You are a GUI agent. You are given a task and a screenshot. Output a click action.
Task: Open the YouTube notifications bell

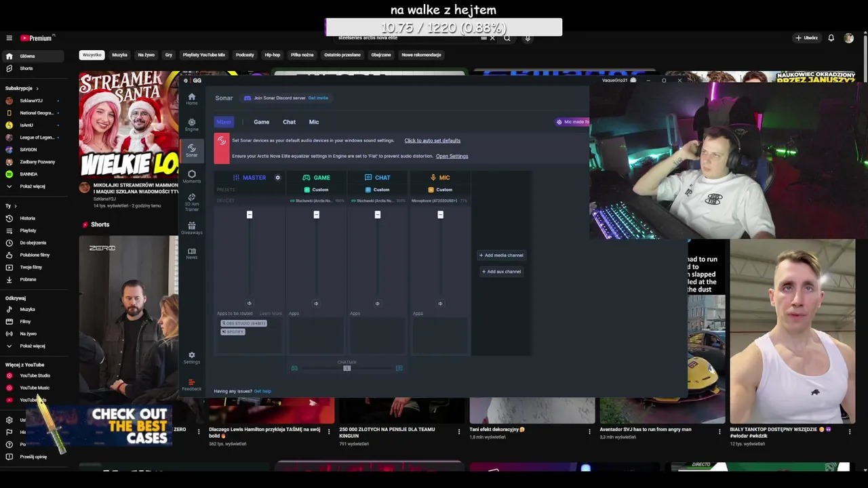831,38
